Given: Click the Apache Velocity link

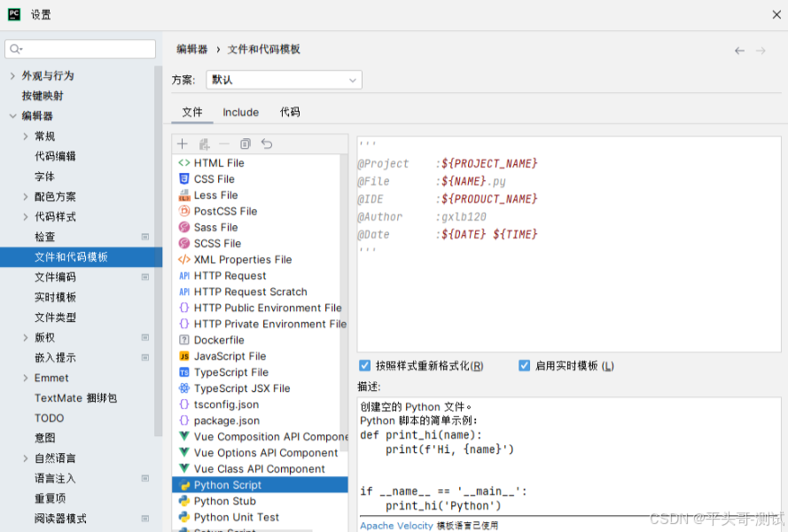Looking at the screenshot, I should [396, 526].
